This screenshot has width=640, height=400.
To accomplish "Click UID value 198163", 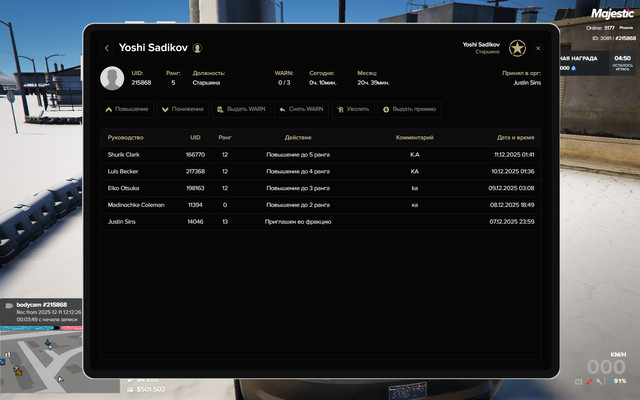I will coord(195,188).
